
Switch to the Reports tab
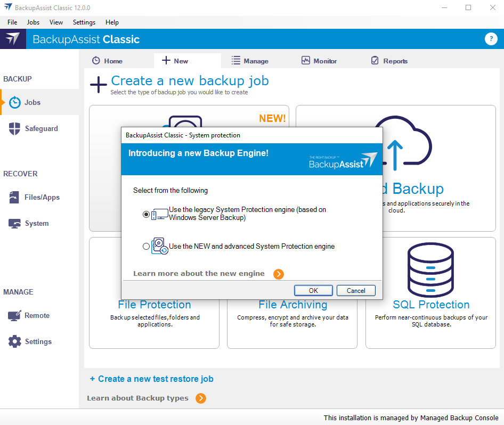click(x=389, y=61)
